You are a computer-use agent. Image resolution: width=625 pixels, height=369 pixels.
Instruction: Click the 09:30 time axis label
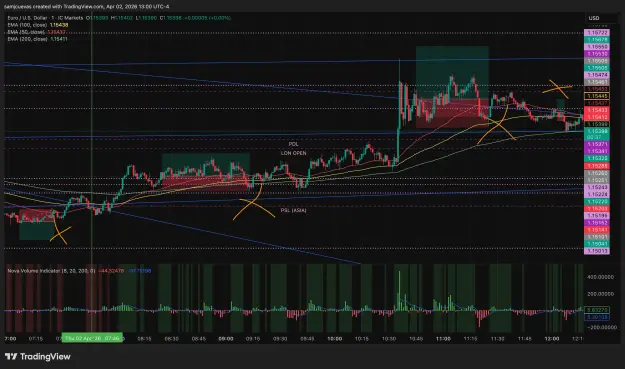(x=280, y=339)
